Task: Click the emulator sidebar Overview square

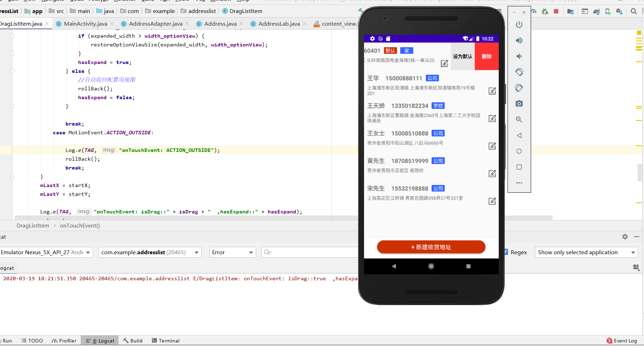Action: pyautogui.click(x=519, y=167)
